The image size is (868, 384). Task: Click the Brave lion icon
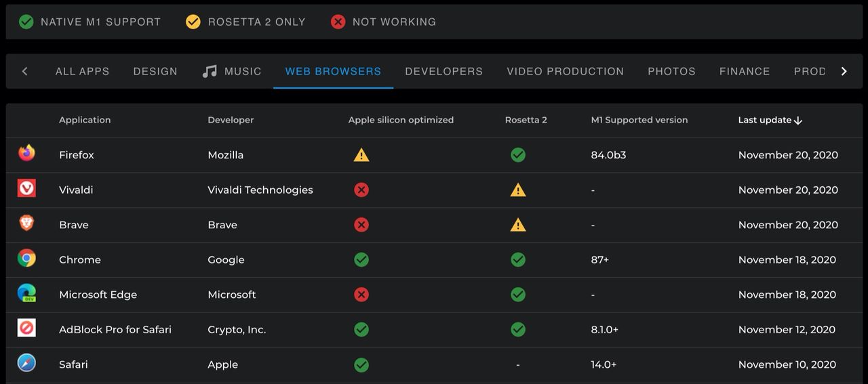pyautogui.click(x=26, y=223)
